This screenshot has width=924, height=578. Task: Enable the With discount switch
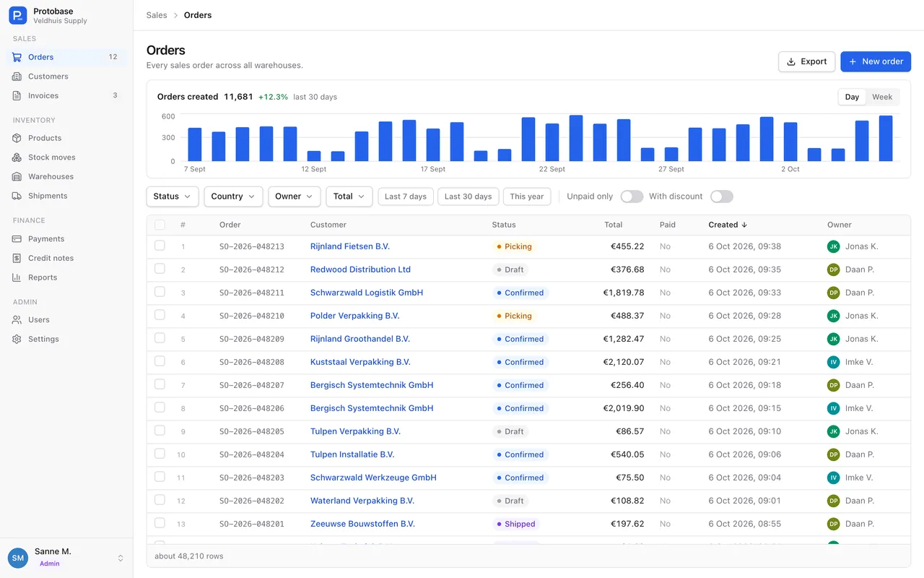pyautogui.click(x=722, y=197)
